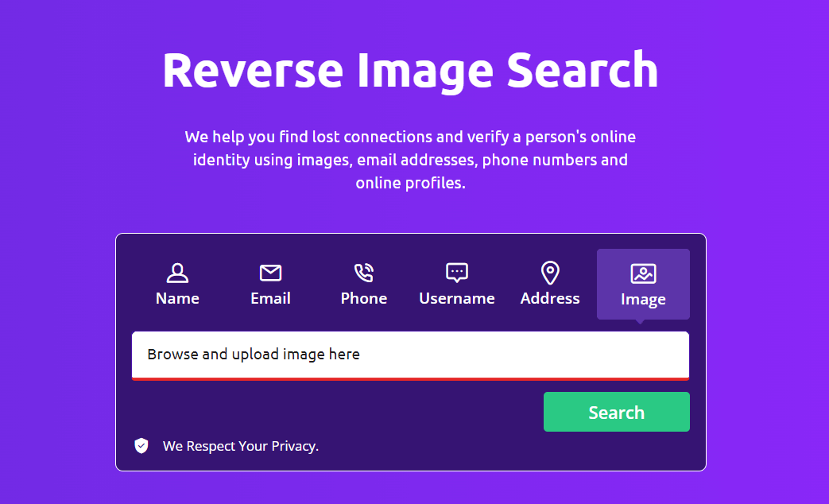This screenshot has width=829, height=504.
Task: Click the 'Reverse Image Search' heading
Action: click(410, 70)
